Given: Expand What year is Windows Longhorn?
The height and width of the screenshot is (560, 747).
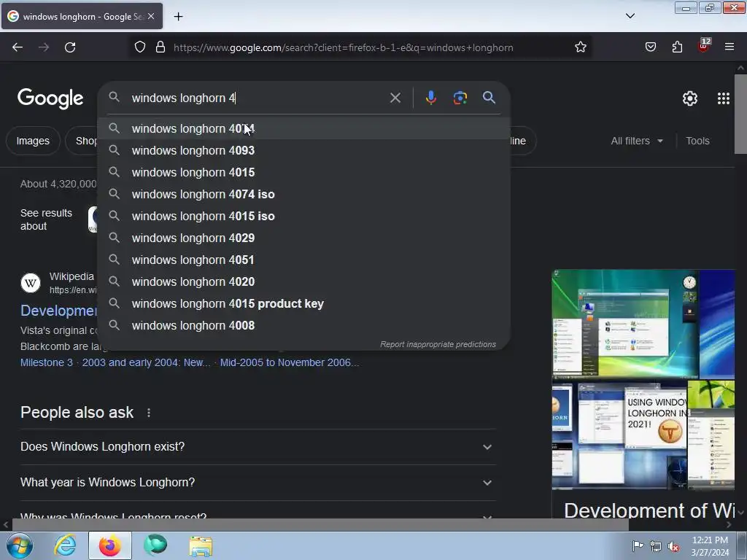Looking at the screenshot, I should pyautogui.click(x=258, y=483).
